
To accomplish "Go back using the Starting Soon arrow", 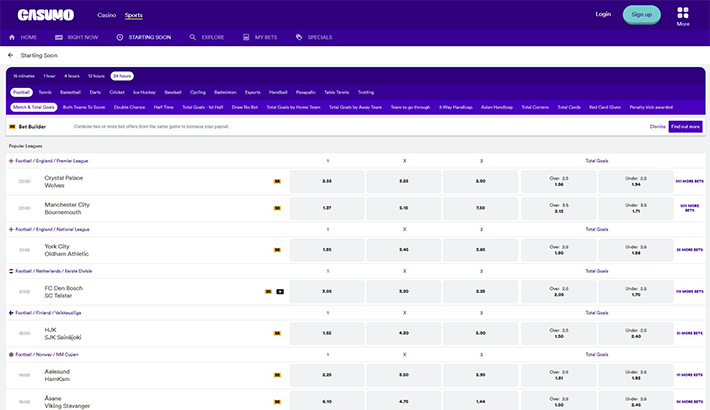I will tap(10, 55).
